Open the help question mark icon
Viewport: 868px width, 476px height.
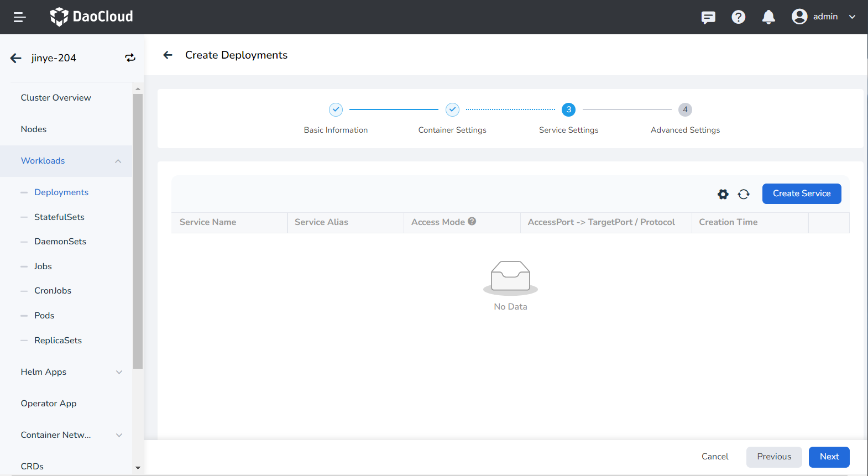(x=738, y=17)
